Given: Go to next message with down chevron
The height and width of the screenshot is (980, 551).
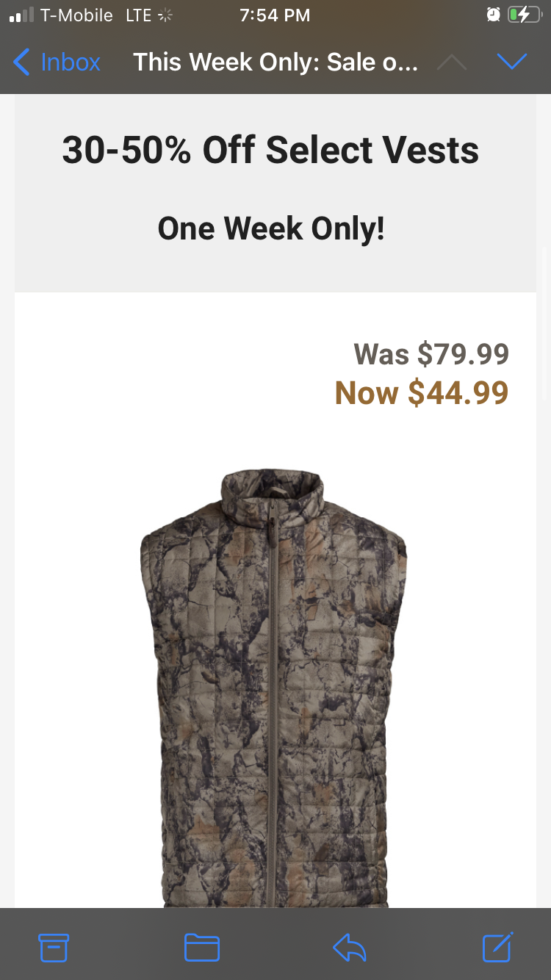Looking at the screenshot, I should 511,62.
